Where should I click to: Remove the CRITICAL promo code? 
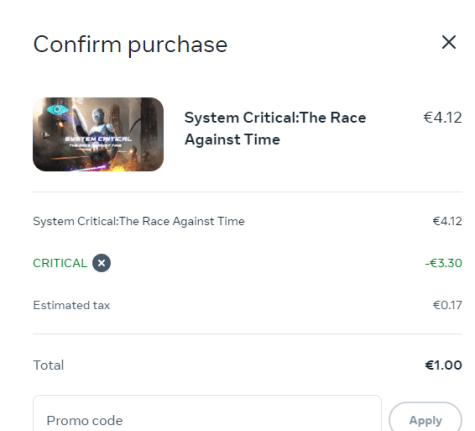point(102,263)
